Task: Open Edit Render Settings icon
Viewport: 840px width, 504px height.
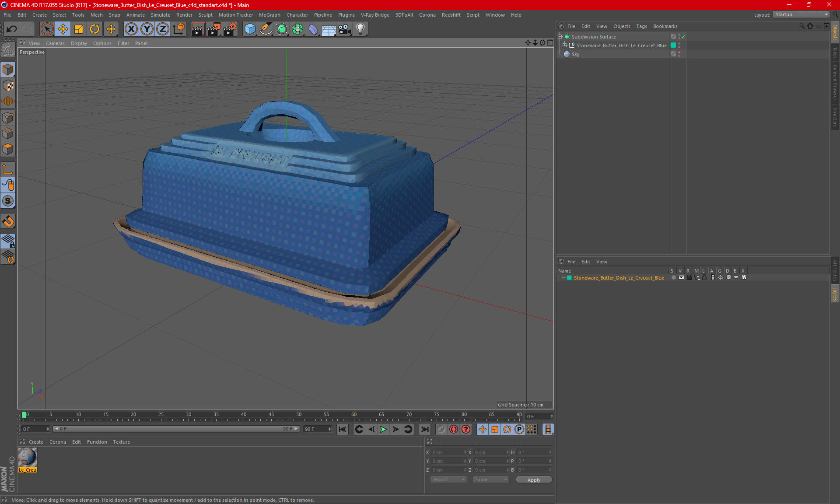Action: (230, 29)
